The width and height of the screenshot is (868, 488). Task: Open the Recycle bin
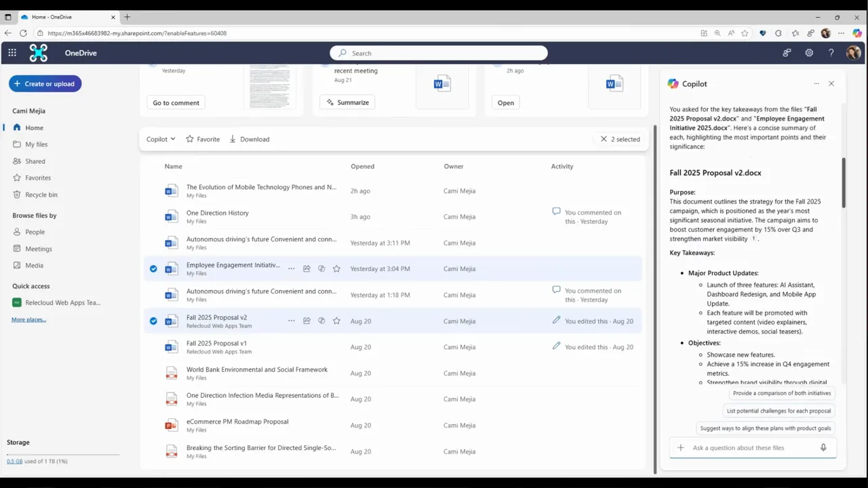pos(41,195)
